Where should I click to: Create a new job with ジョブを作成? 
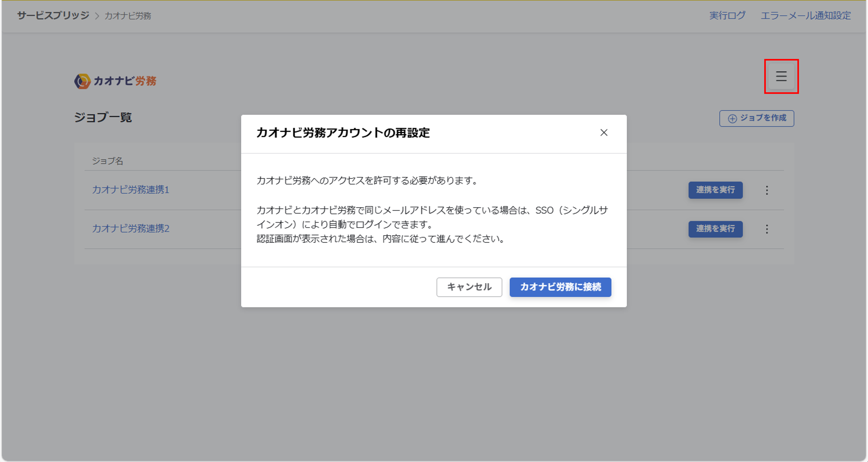757,118
